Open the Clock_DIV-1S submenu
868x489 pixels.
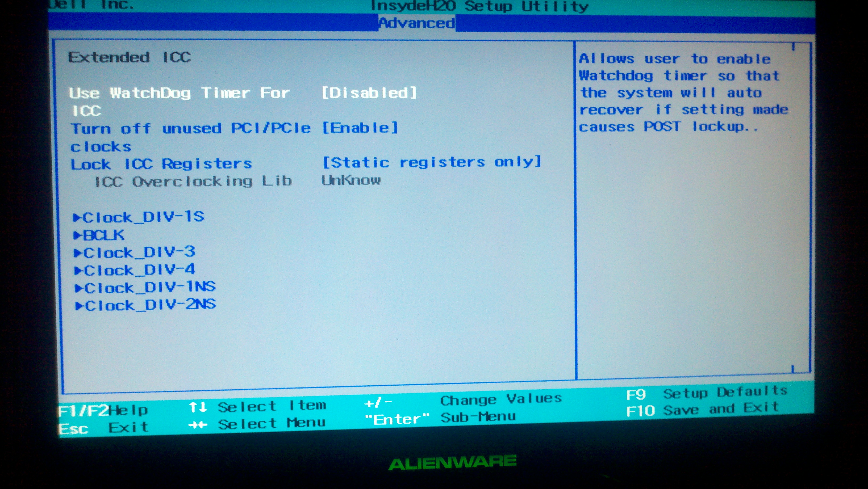click(139, 217)
